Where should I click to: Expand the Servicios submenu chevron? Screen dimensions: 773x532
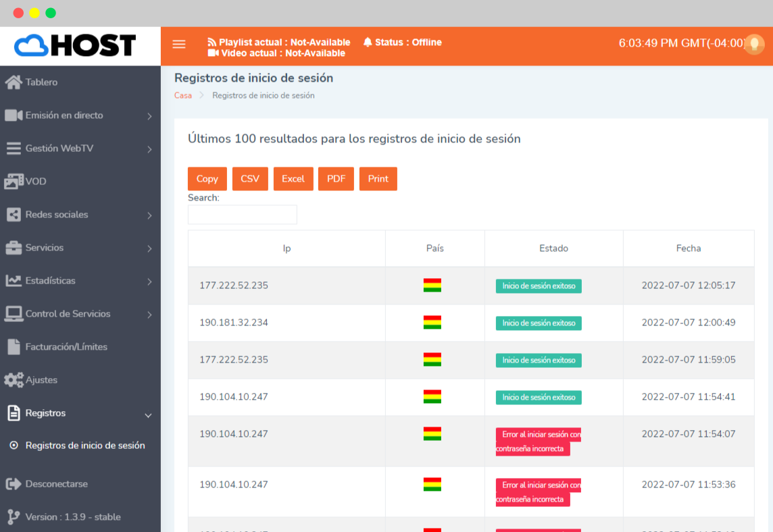(x=149, y=248)
